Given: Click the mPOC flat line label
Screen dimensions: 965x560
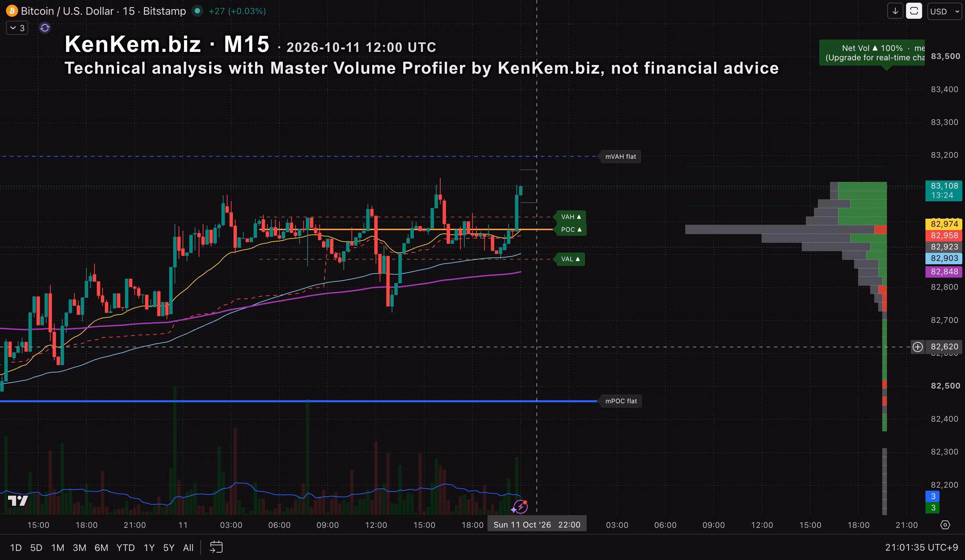Looking at the screenshot, I should coord(621,401).
